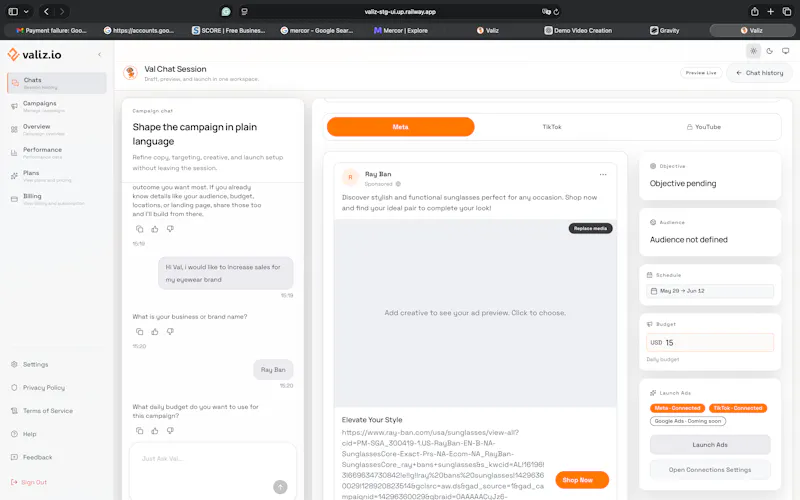Image resolution: width=800 pixels, height=500 pixels.
Task: Switch to the YouTube tab
Action: 704,127
